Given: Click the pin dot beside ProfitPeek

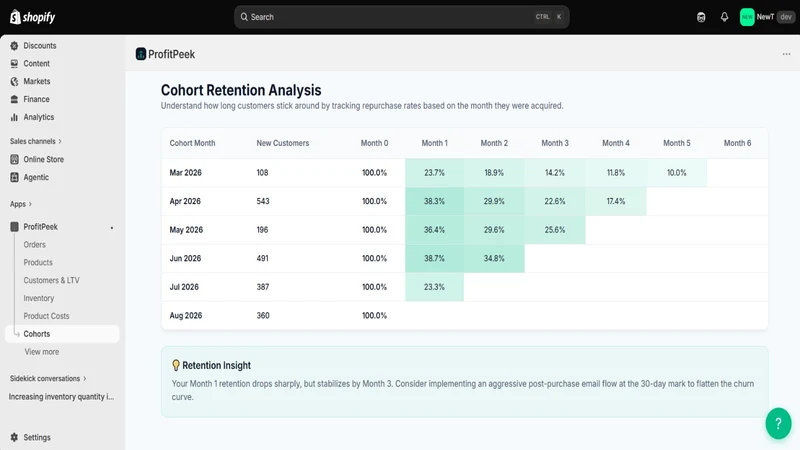Looking at the screenshot, I should [112, 228].
